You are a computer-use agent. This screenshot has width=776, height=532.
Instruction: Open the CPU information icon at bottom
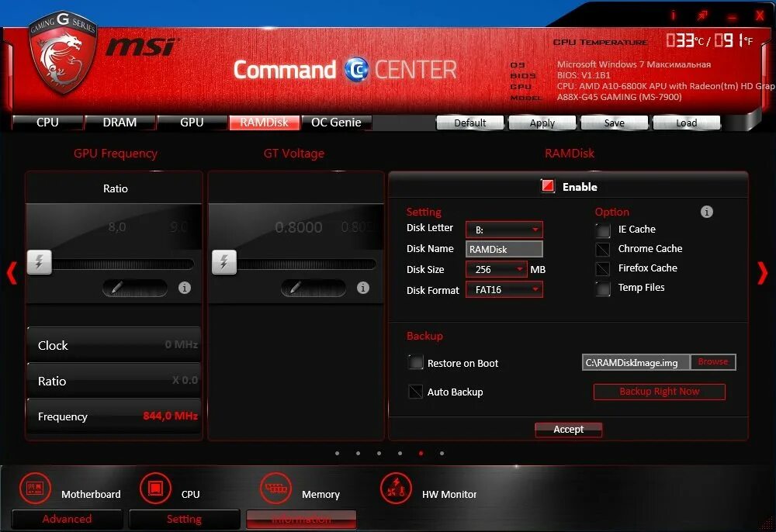pos(155,489)
